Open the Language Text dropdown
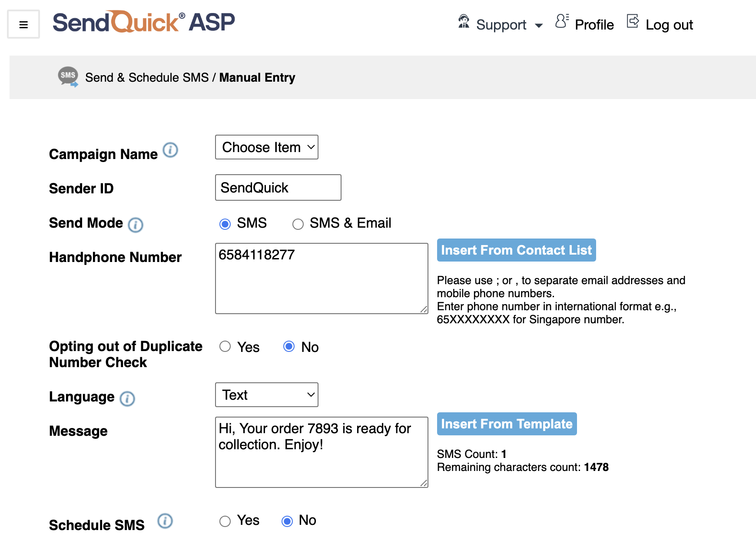This screenshot has width=756, height=537. (x=266, y=395)
